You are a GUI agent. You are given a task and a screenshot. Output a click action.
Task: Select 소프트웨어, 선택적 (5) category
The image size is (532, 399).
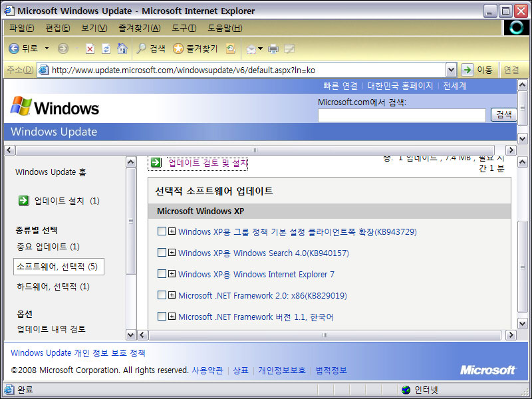pos(59,267)
